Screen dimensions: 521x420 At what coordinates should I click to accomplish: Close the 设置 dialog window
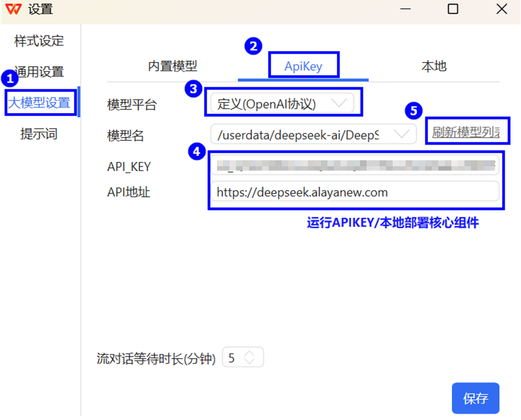click(x=501, y=9)
